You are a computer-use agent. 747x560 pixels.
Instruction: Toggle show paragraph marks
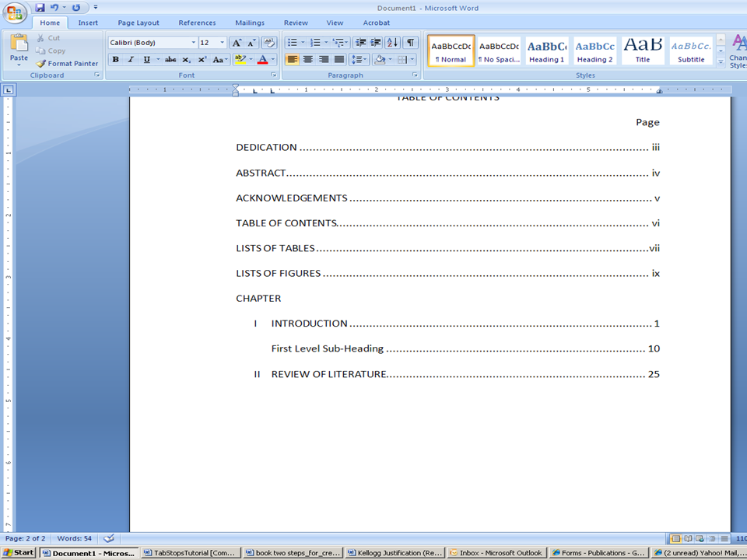[x=410, y=43]
